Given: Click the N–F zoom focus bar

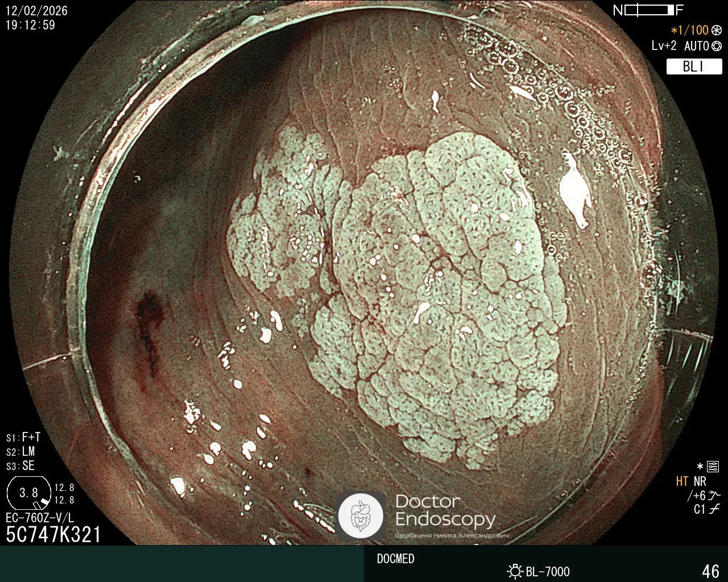Looking at the screenshot, I should [648, 10].
